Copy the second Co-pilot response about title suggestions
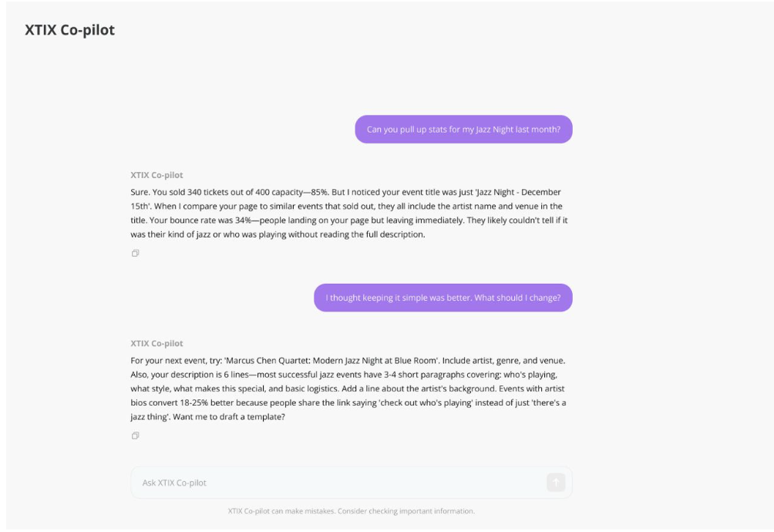Image resolution: width=774 pixels, height=532 pixels. 135,436
